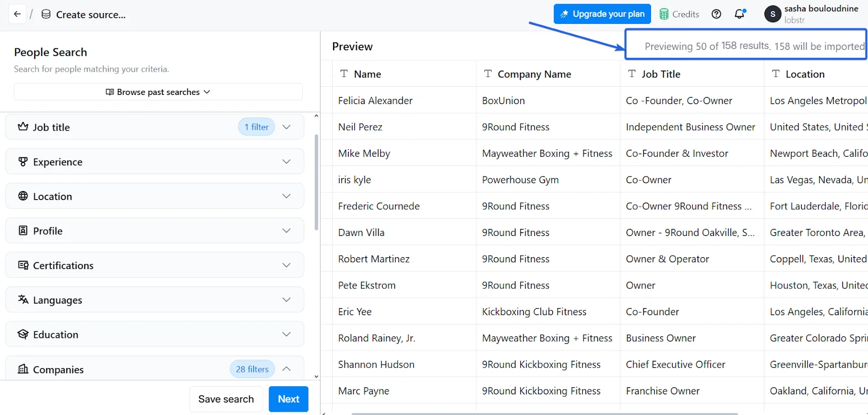
Task: Click the filter panel scroll up arrow
Action: pos(316,116)
